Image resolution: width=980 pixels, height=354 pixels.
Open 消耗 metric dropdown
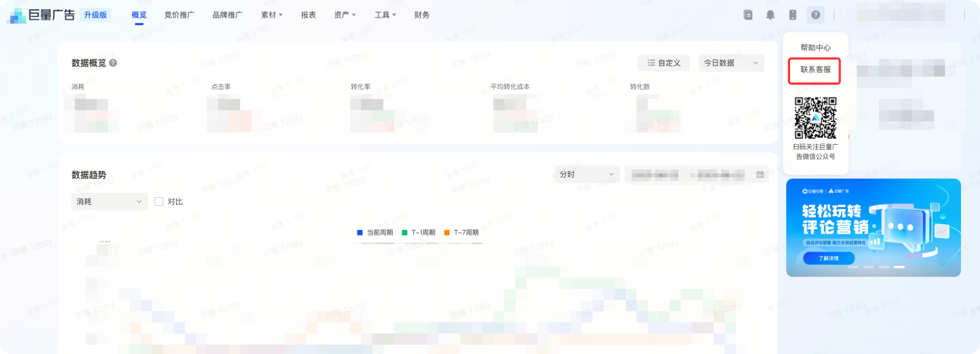click(x=109, y=201)
